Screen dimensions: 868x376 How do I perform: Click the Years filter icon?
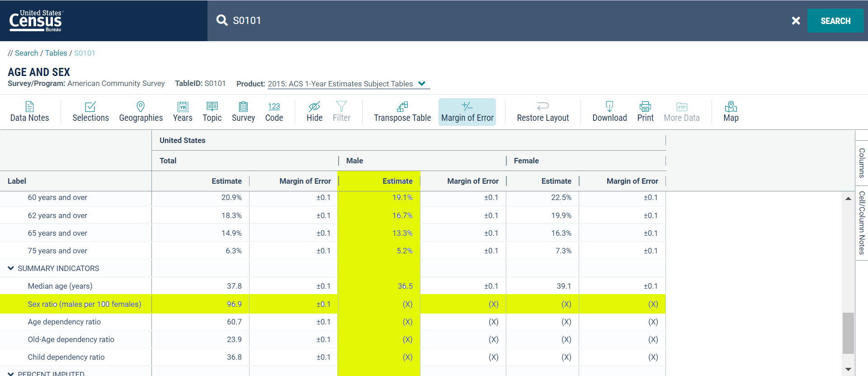click(183, 107)
